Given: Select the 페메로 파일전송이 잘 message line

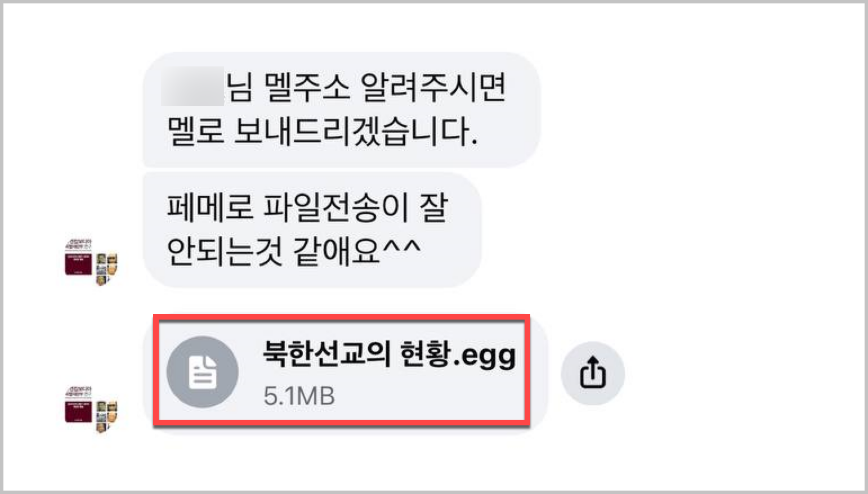Looking at the screenshot, I should click(x=307, y=208).
